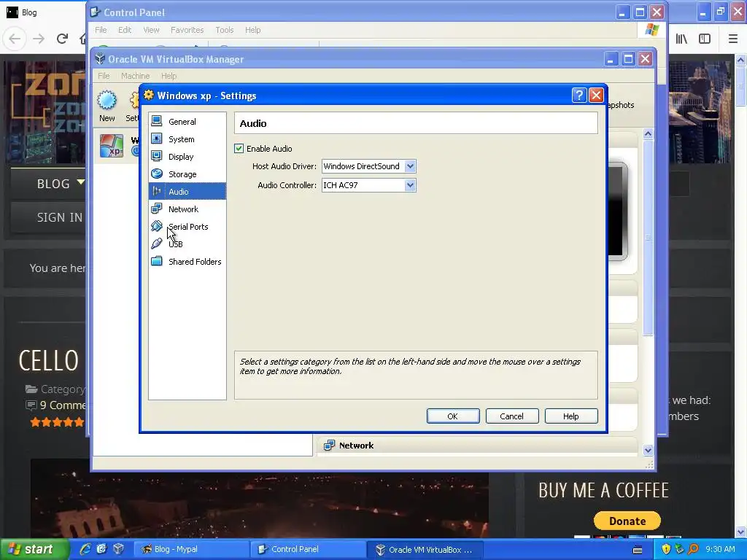This screenshot has height=560, width=747.
Task: Uncheck the Enable Audio checkbox
Action: (239, 149)
